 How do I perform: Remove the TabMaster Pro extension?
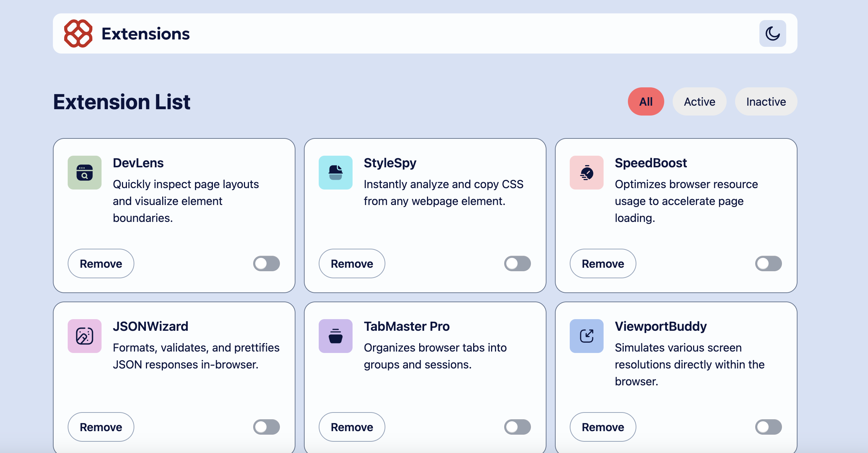[352, 427]
